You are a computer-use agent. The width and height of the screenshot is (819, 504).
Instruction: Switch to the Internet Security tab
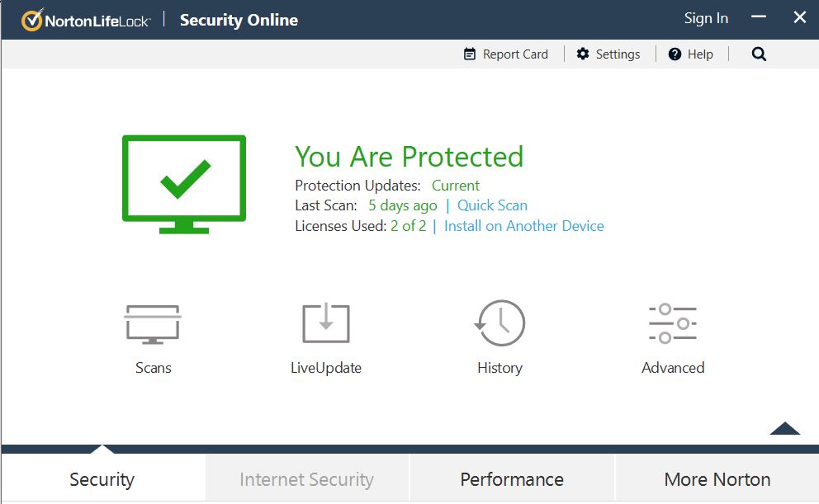tap(306, 479)
